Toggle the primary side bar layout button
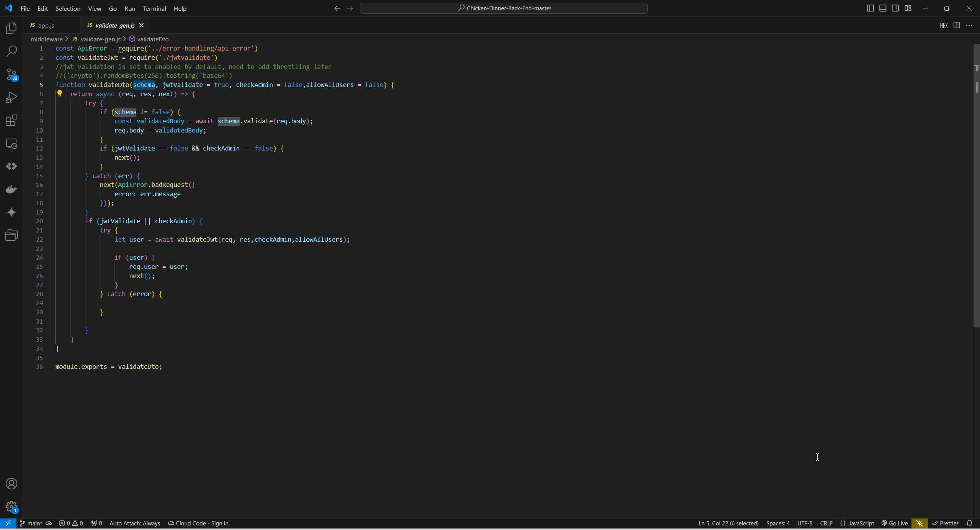This screenshot has width=980, height=530. (870, 8)
